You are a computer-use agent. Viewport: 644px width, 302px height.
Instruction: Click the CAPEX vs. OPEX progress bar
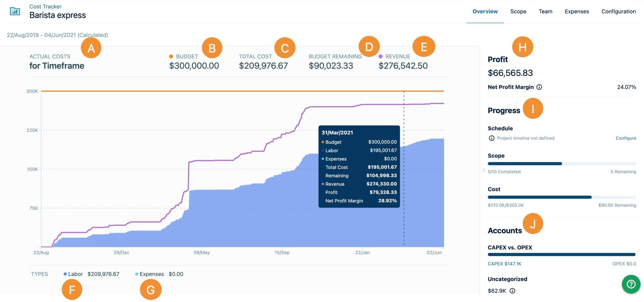click(x=561, y=255)
